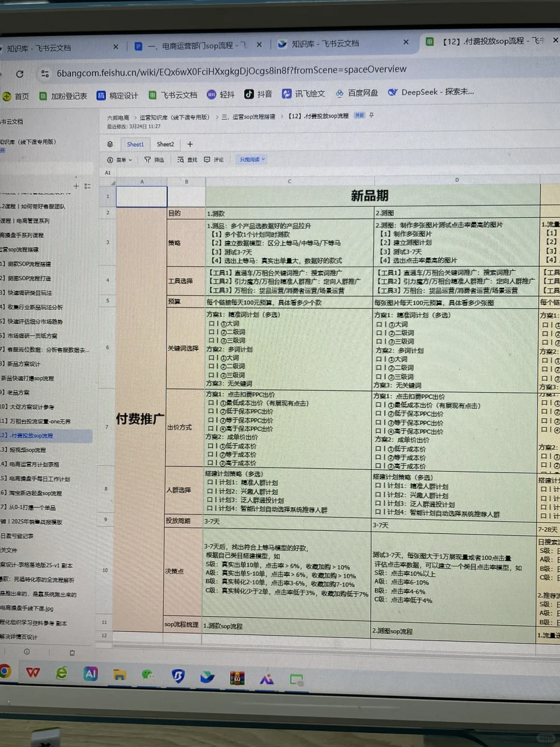The height and width of the screenshot is (747, 560).
Task: Select the 新品期 header cell
Action: [x=372, y=196]
